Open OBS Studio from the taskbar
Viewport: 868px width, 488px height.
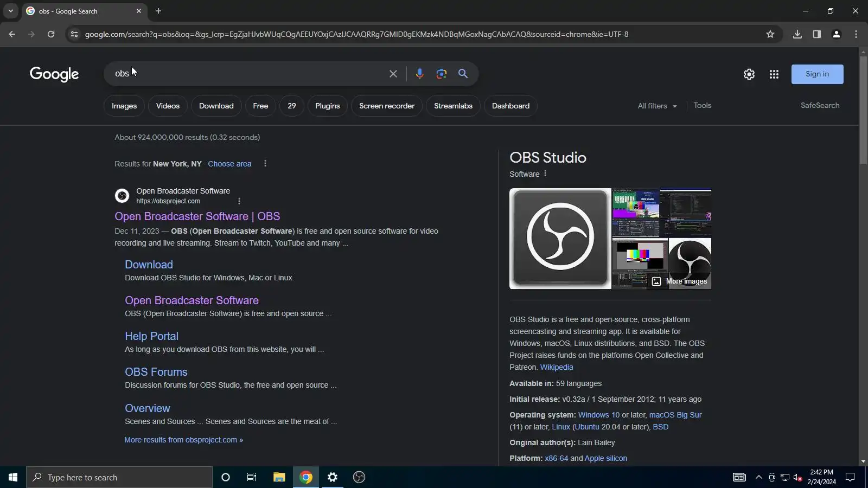tap(359, 477)
